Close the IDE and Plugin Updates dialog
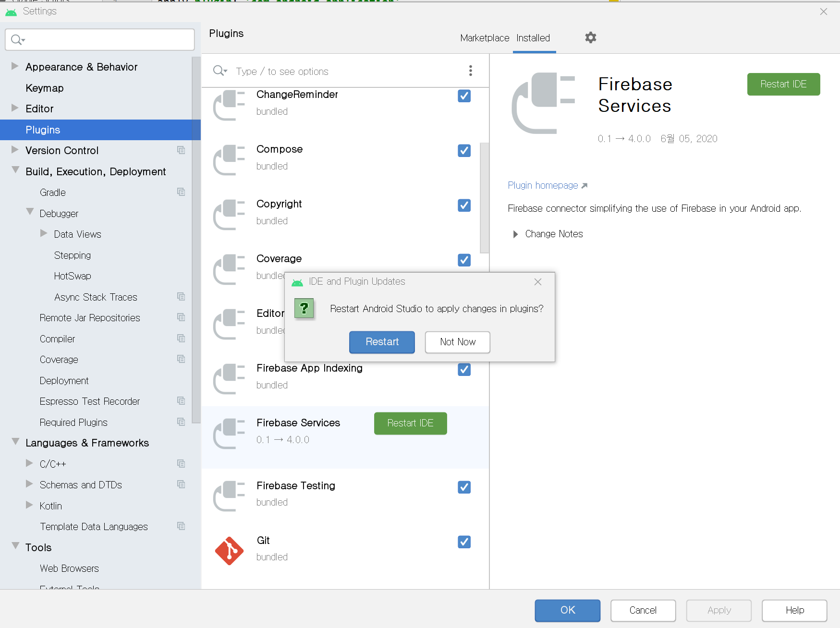The image size is (840, 628). click(x=538, y=282)
